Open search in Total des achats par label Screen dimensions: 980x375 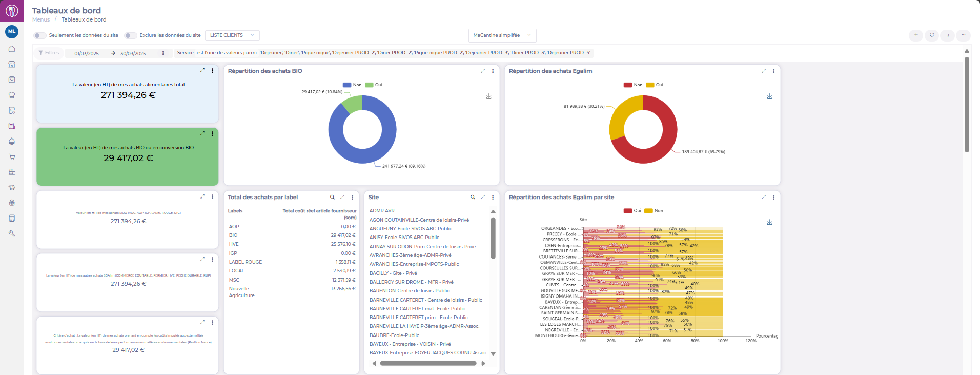coord(332,197)
